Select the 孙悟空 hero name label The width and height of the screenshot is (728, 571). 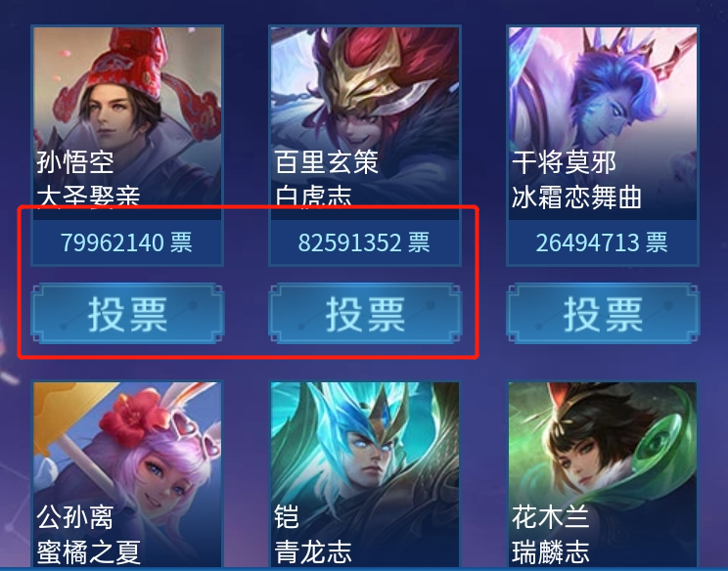75,162
